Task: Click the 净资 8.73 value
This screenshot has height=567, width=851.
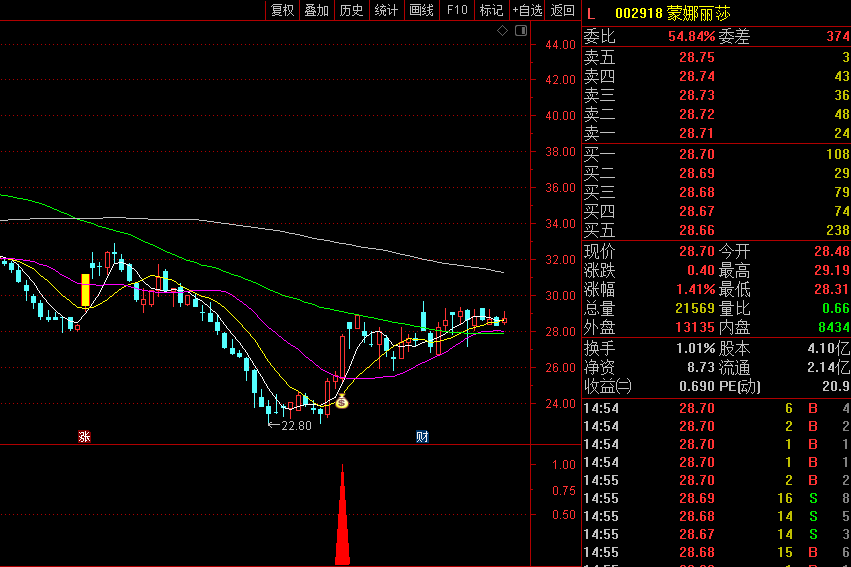Action: [x=701, y=368]
